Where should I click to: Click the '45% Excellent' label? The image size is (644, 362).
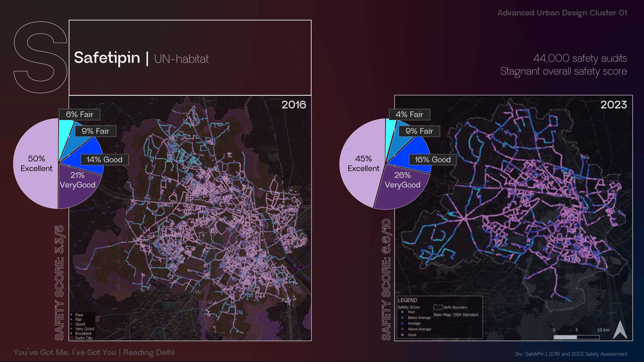click(364, 163)
